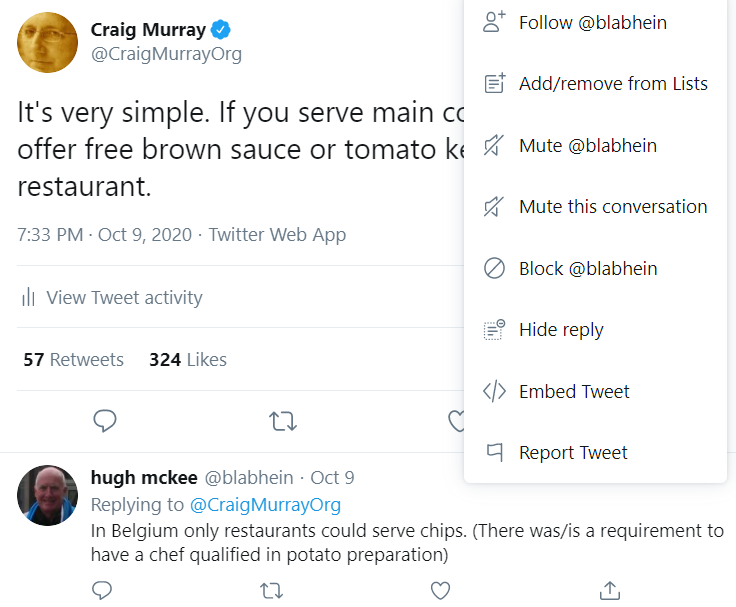Select Follow @blabhein from the menu
Image resolution: width=736 pixels, height=607 pixels.
point(595,23)
